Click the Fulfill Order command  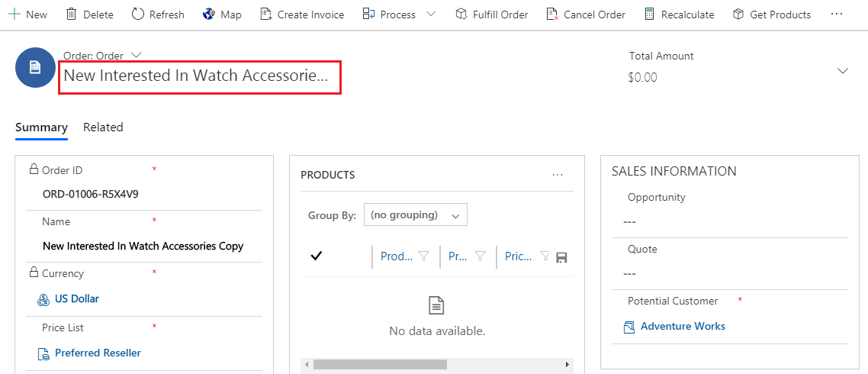coord(491,15)
